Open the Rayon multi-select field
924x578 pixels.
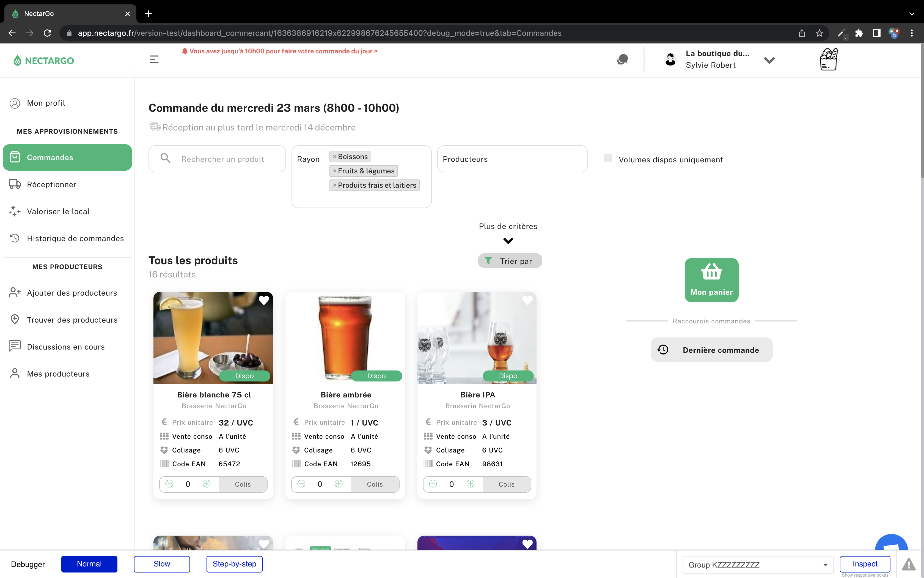(x=361, y=177)
